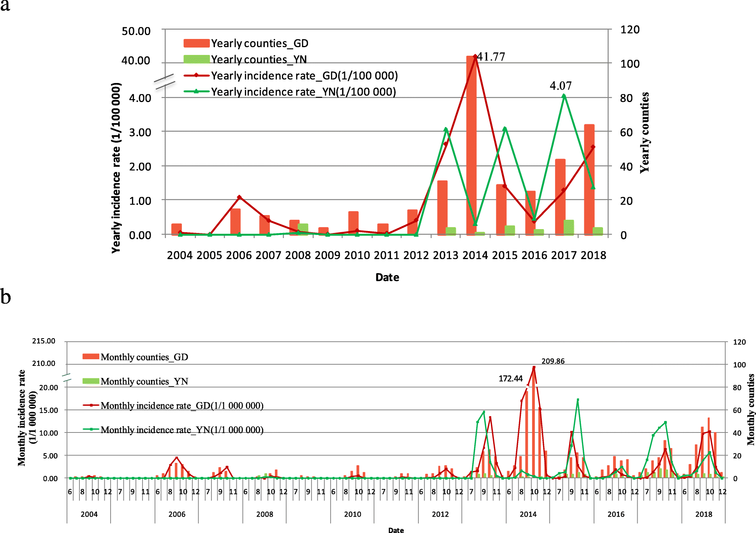Screen dimensions: 756x533
Task: Click the 50.00 left axis value
Action: pyautogui.click(x=136, y=31)
